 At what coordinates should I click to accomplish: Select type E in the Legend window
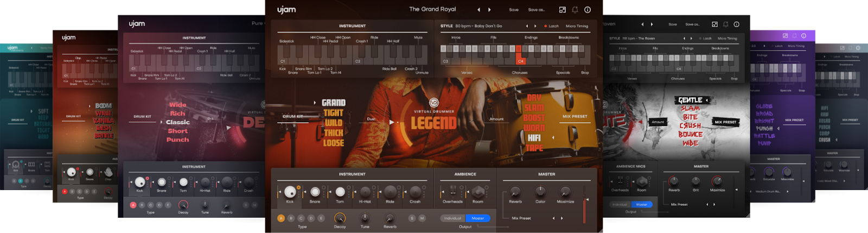click(x=321, y=218)
